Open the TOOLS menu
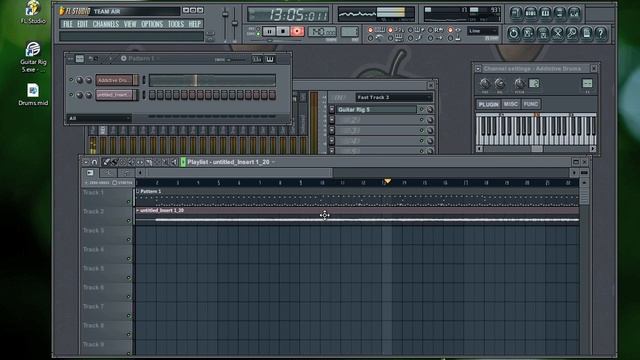 pos(176,24)
